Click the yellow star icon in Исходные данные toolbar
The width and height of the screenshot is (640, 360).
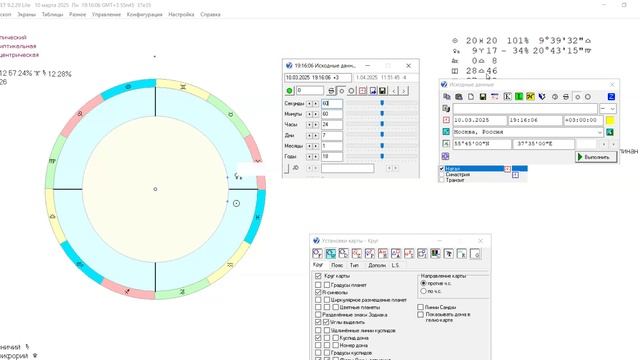tap(530, 97)
